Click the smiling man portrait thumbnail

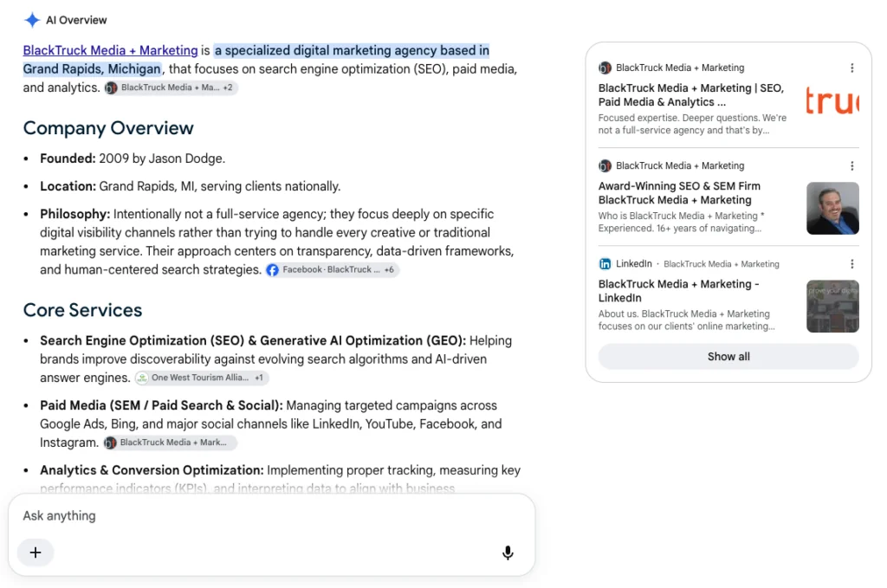click(x=832, y=208)
